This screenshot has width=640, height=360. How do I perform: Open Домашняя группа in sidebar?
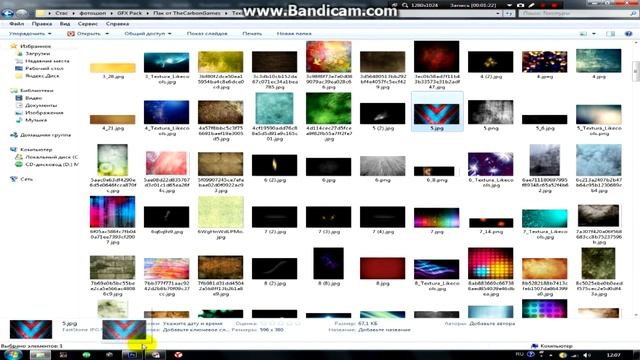pyautogui.click(x=45, y=135)
